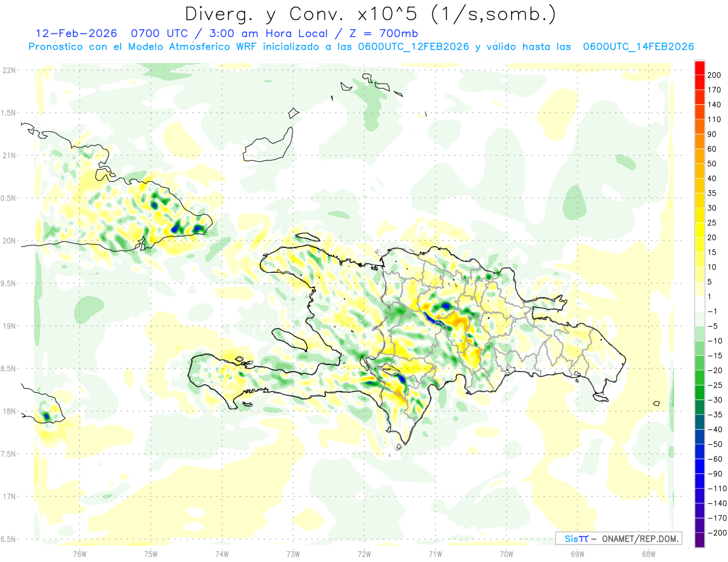Click the '-20' colorbar label
The image size is (728, 562).
[x=714, y=370]
